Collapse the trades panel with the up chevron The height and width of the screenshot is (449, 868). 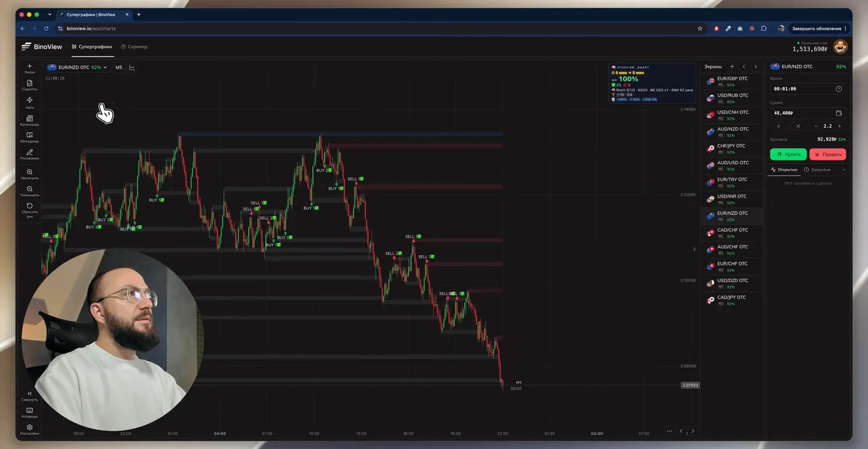[x=844, y=170]
